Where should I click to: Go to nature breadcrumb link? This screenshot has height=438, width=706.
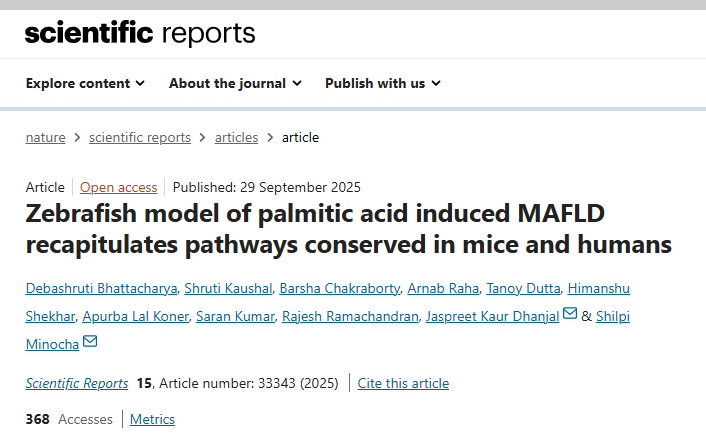[x=45, y=137]
